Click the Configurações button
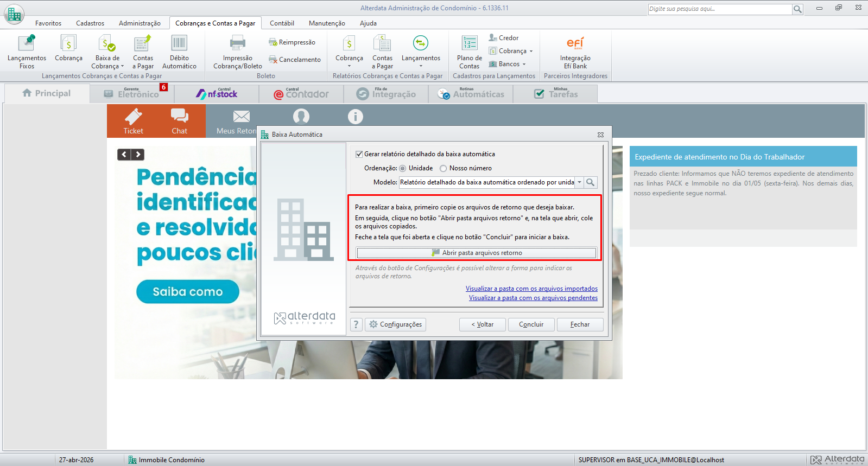868x466 pixels. click(x=395, y=324)
